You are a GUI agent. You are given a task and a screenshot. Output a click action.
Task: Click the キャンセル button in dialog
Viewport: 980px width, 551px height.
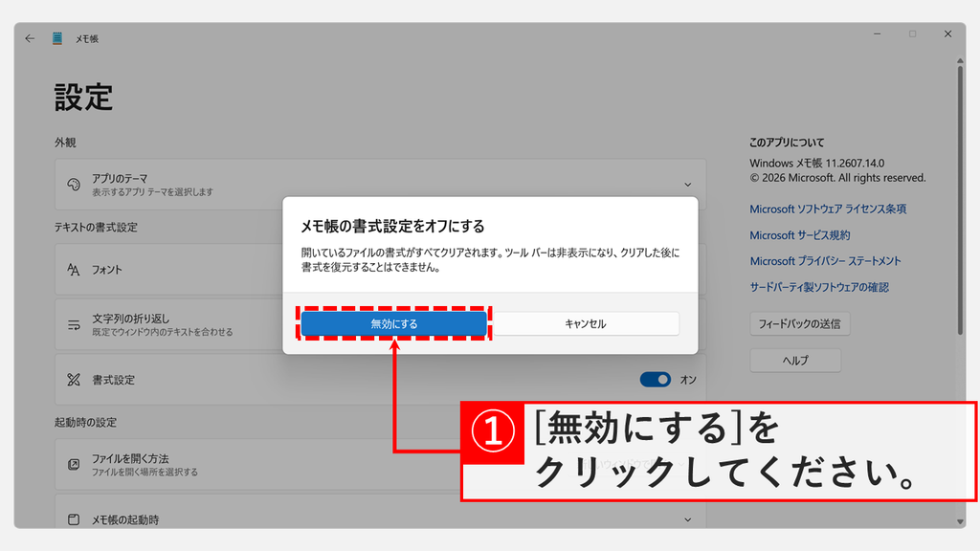[x=585, y=323]
